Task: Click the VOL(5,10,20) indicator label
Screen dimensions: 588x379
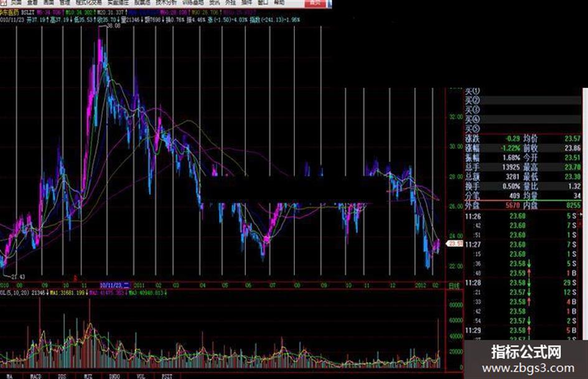Action: (x=15, y=292)
